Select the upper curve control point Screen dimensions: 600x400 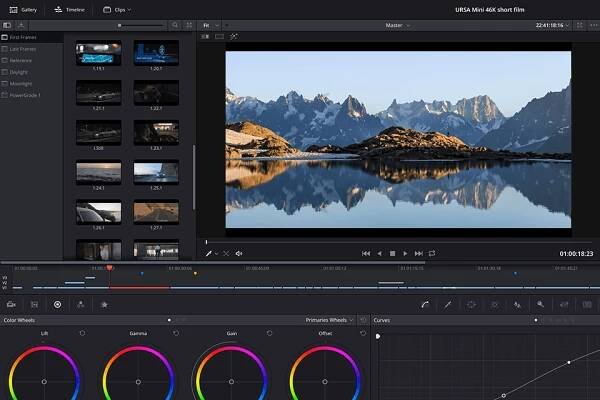569,362
